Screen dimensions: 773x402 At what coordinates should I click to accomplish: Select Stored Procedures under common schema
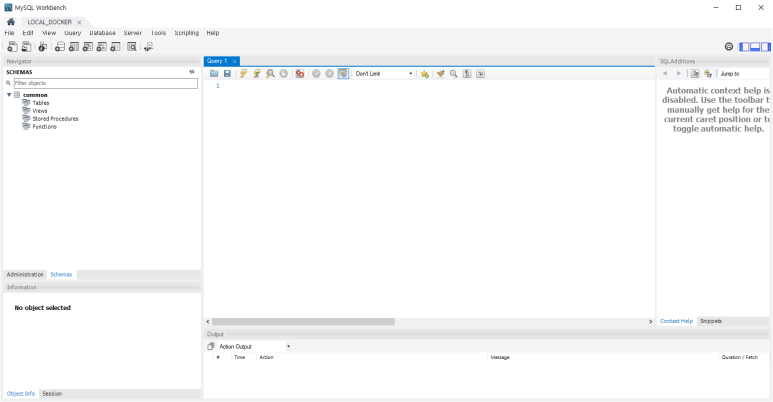click(x=55, y=118)
